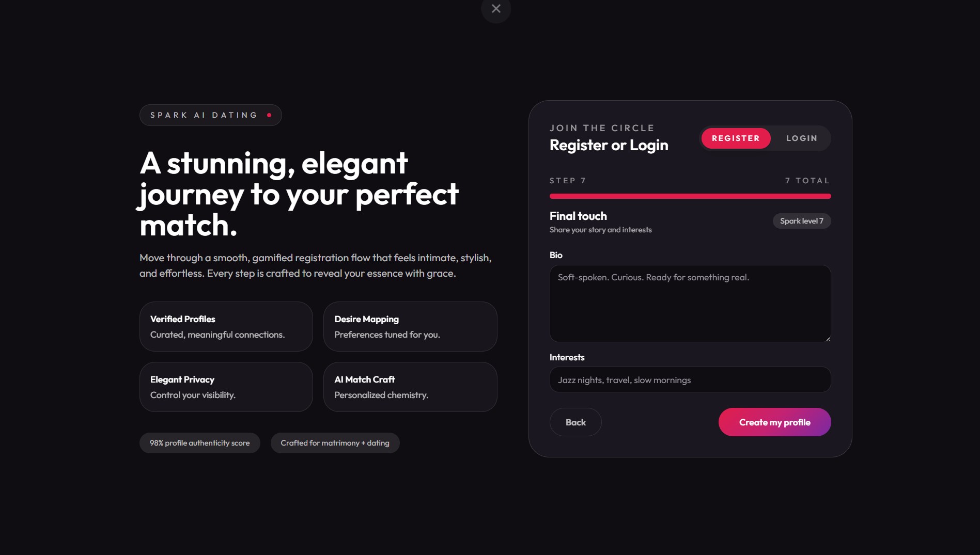This screenshot has height=555, width=980.
Task: Click the Register or Login heading
Action: 609,145
